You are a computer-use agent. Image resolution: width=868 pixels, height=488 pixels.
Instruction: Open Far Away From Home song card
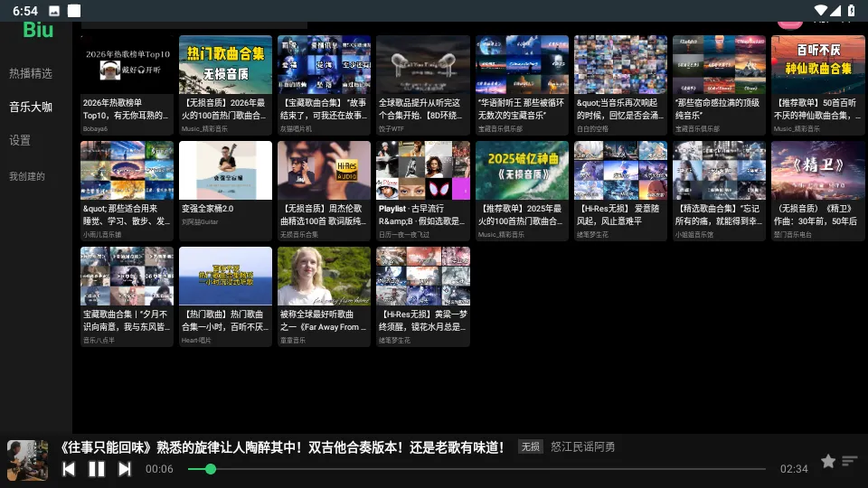[324, 297]
